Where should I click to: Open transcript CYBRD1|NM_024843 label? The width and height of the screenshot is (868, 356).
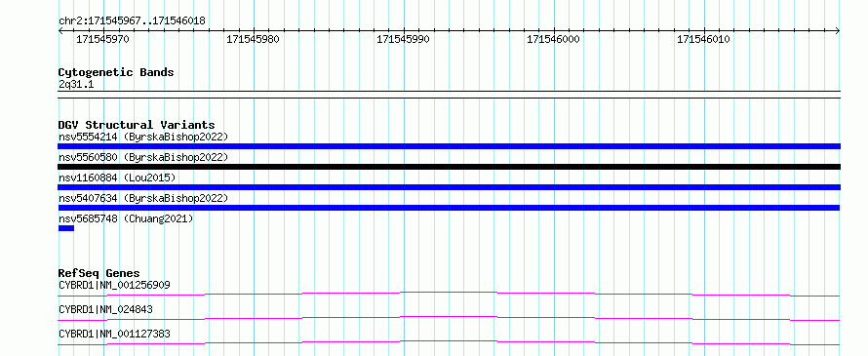point(105,310)
